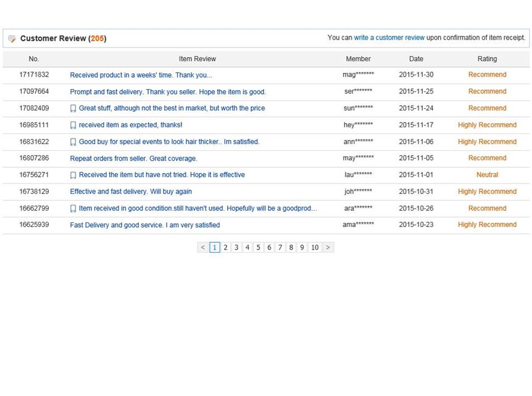Click mobile icon beside 'Good buy for special events'
This screenshot has width=532, height=396.
[73, 142]
